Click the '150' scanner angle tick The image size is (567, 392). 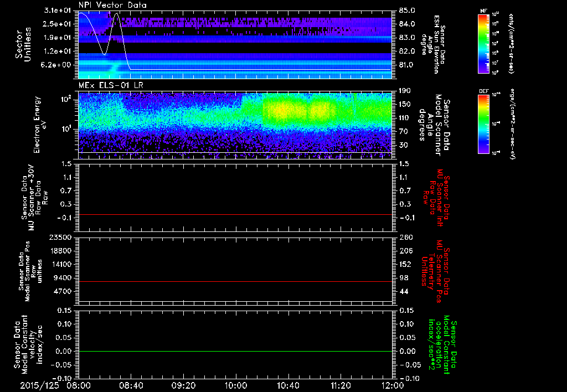point(405,104)
